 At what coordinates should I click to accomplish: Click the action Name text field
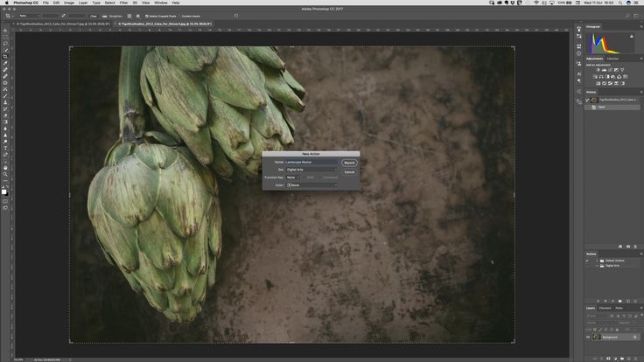(311, 162)
